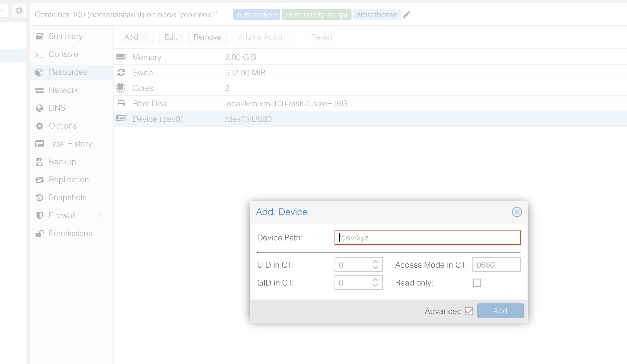The image size is (627, 364).
Task: Click the Device (dev0) row icon
Action: 121,119
